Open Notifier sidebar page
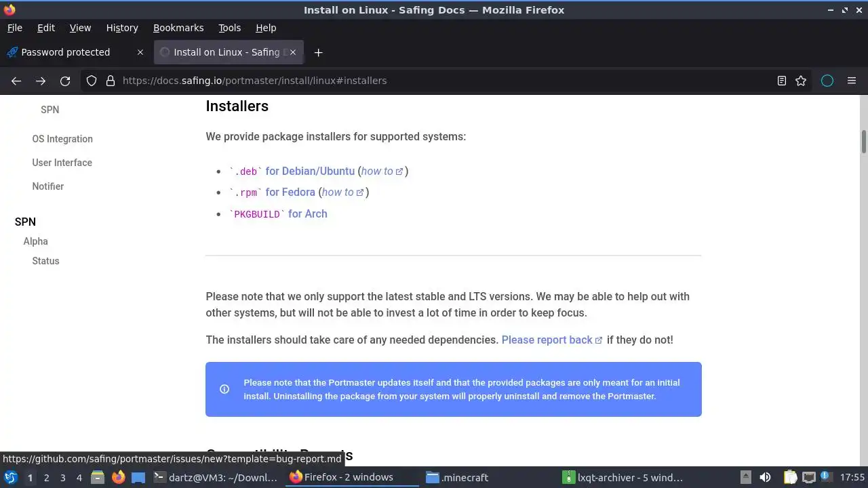 pos(47,186)
